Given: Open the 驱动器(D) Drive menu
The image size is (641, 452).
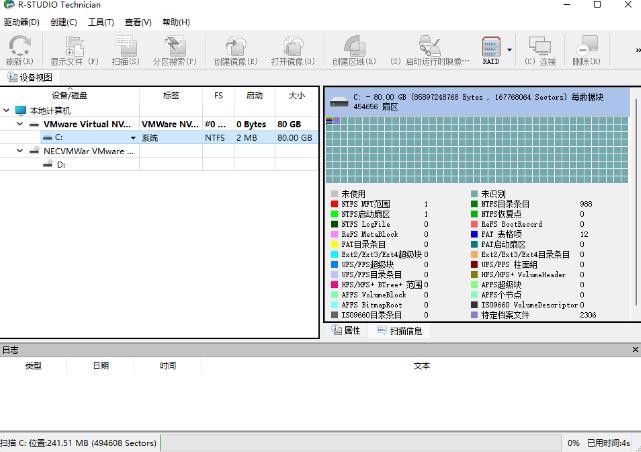Looking at the screenshot, I should click(x=21, y=22).
